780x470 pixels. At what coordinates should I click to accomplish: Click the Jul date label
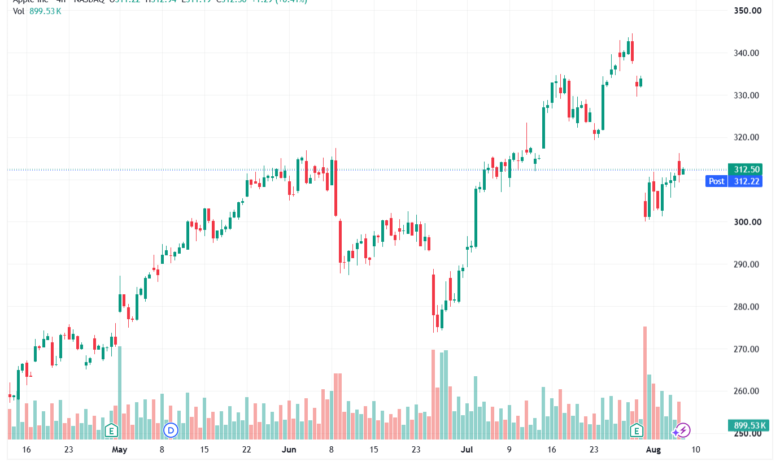coord(467,450)
